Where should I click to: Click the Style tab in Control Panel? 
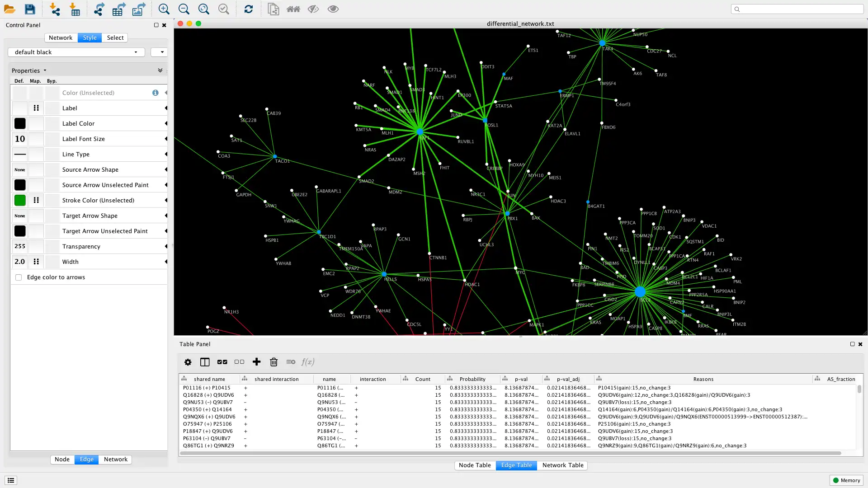[89, 38]
